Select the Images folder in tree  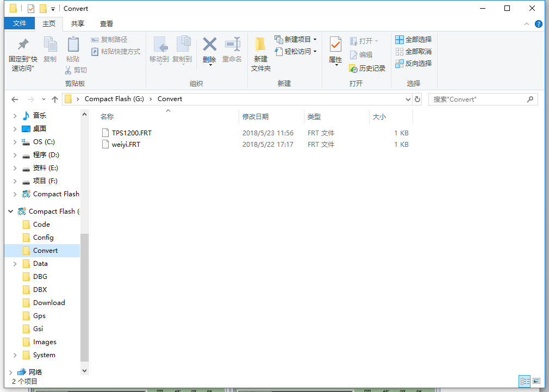pyautogui.click(x=45, y=342)
